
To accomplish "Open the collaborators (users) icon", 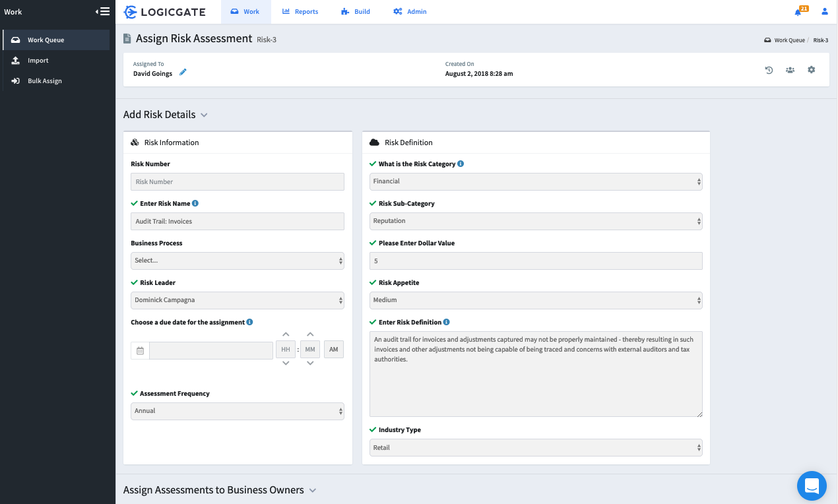I will coord(790,69).
